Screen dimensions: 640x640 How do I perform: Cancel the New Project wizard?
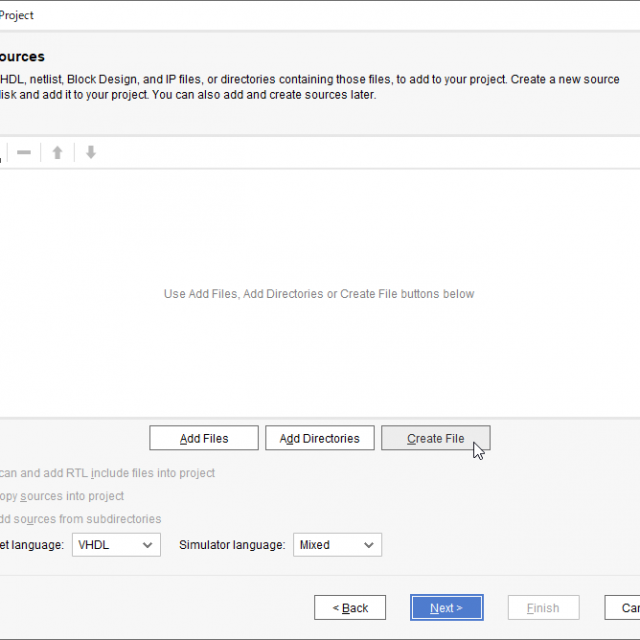625,608
